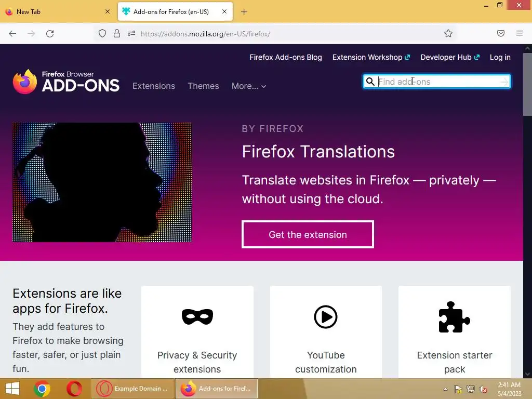Open the Extension starter pack card

(455, 332)
